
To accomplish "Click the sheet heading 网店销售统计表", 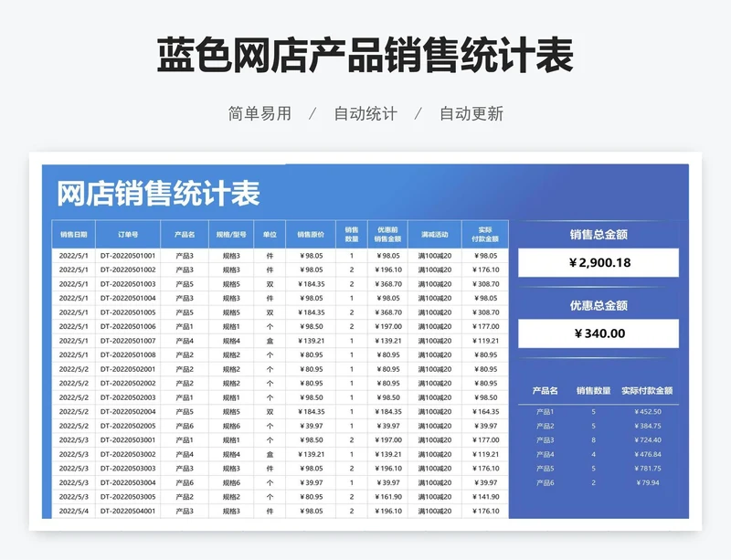I will coord(158,194).
